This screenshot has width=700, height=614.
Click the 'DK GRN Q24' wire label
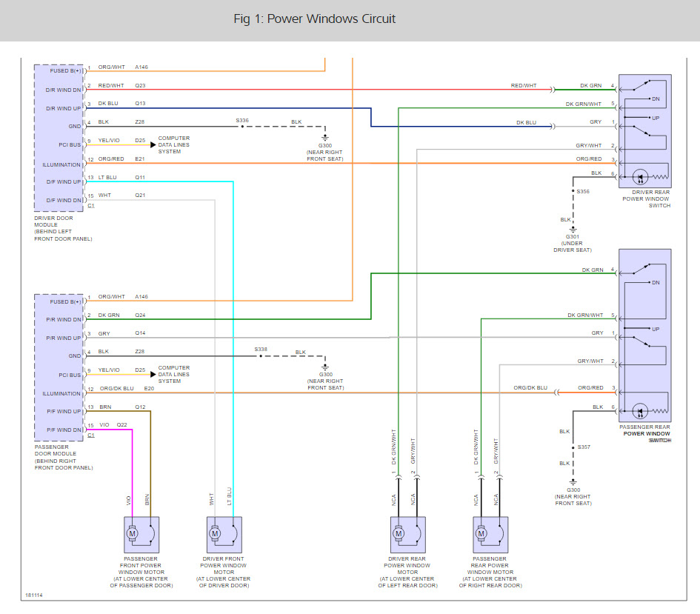point(122,315)
